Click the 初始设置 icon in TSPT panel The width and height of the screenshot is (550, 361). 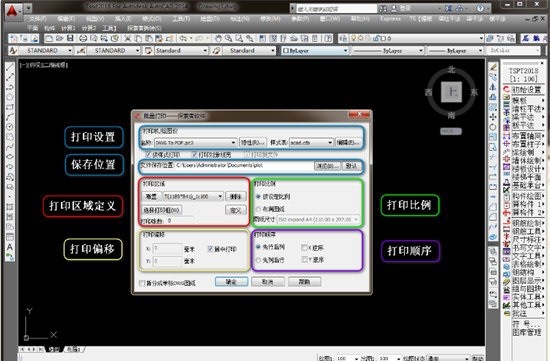[x=506, y=90]
